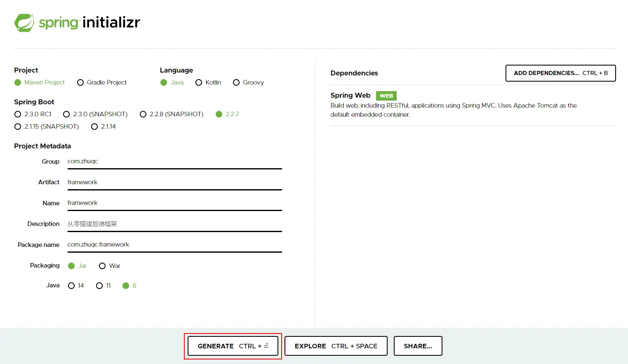628x364 pixels.
Task: Edit the Artifact input field
Action: click(x=175, y=183)
